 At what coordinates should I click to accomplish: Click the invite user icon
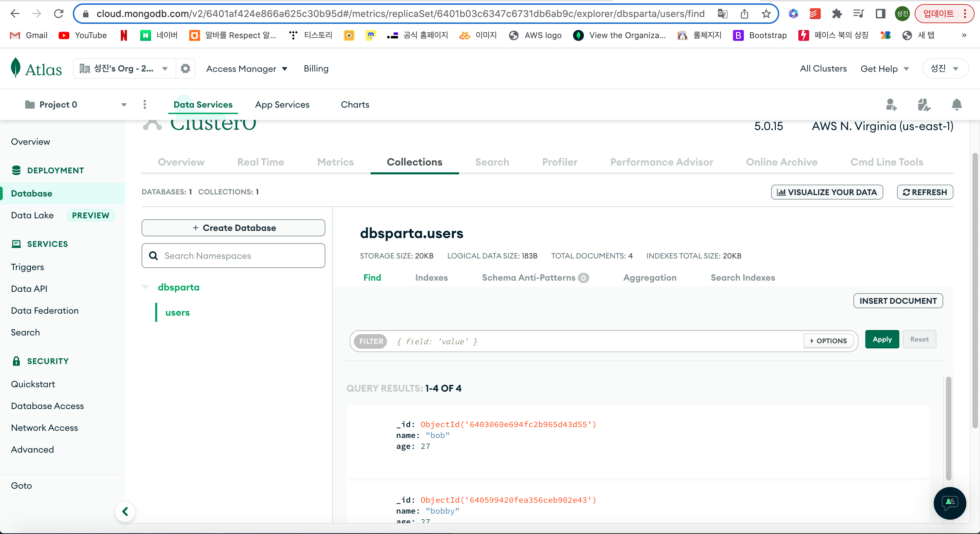pyautogui.click(x=891, y=104)
